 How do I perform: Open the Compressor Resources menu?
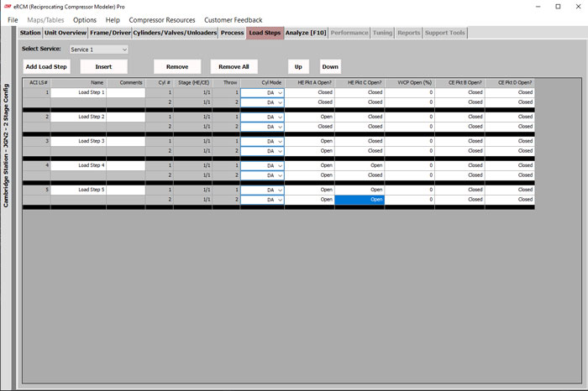162,20
